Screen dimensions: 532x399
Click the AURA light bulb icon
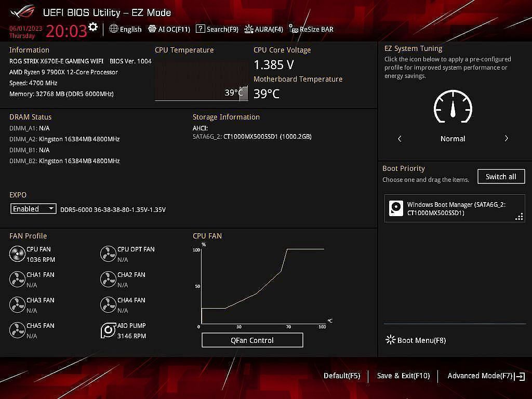tap(249, 29)
